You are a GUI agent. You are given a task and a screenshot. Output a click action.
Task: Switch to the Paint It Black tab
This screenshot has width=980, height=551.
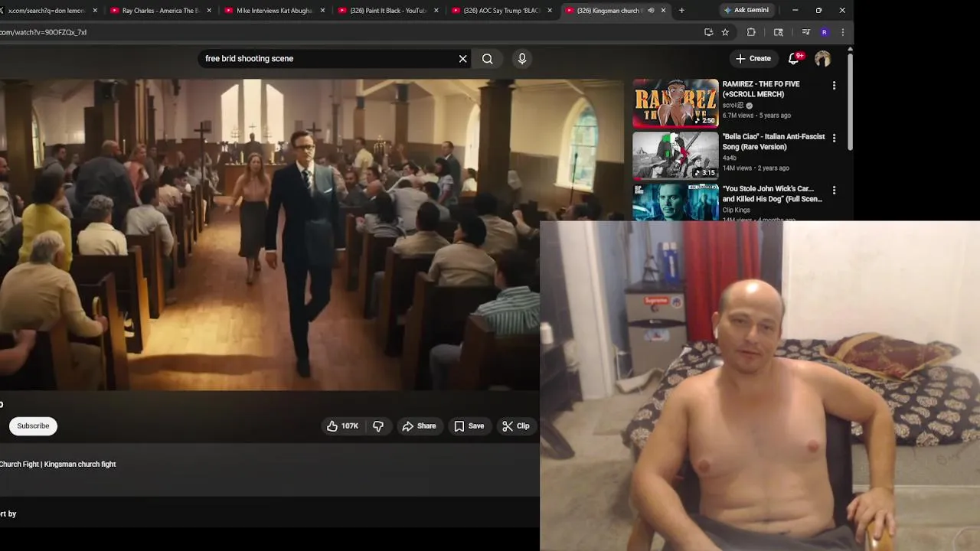(x=387, y=11)
